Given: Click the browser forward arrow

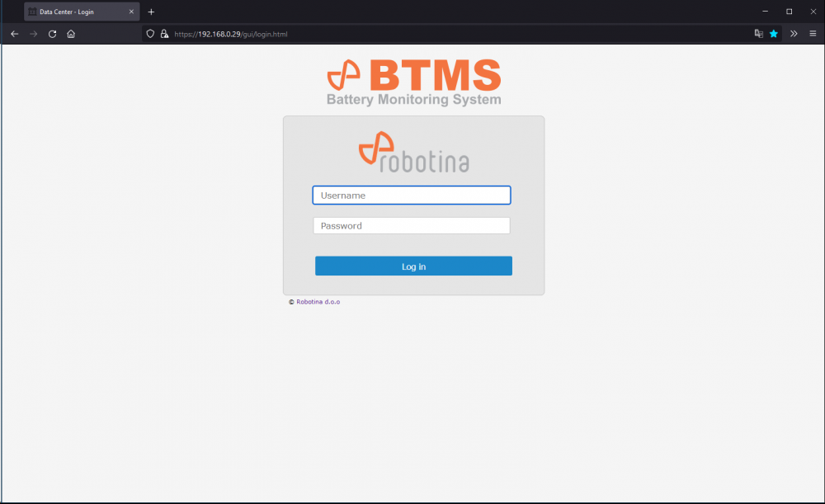Looking at the screenshot, I should point(34,34).
